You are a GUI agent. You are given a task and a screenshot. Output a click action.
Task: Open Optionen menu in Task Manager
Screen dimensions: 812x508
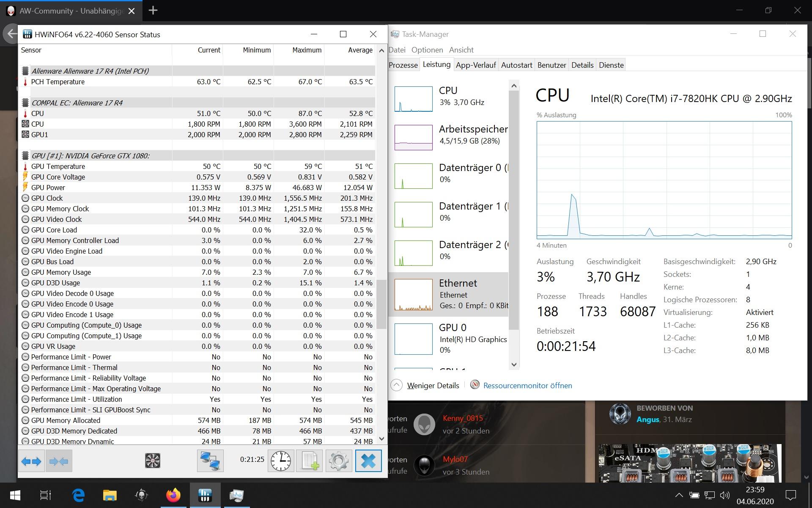click(x=427, y=50)
